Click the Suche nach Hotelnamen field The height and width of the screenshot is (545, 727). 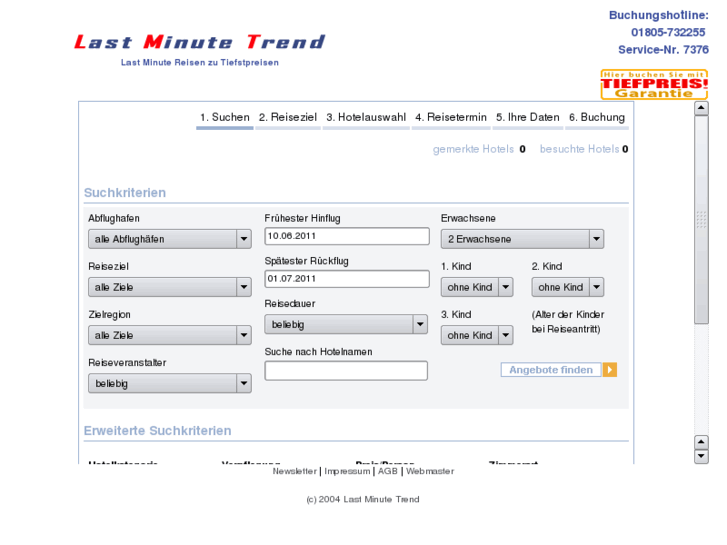pyautogui.click(x=346, y=371)
